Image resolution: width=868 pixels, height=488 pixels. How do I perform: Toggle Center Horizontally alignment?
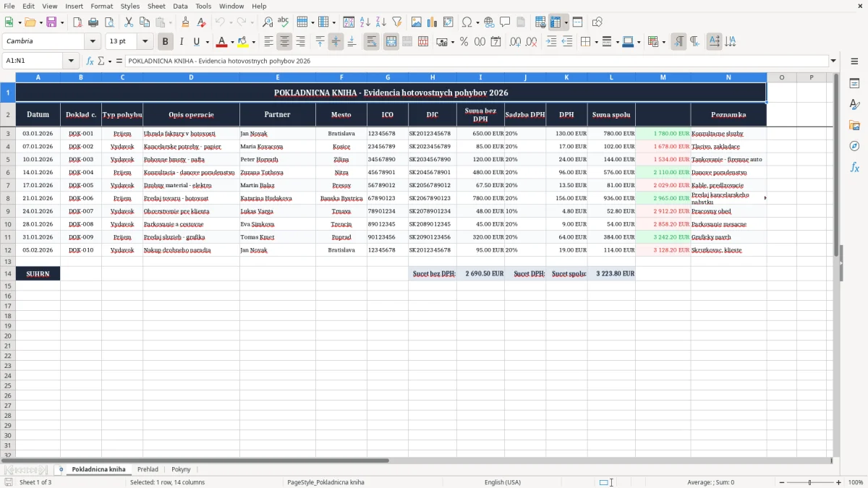pyautogui.click(x=284, y=42)
